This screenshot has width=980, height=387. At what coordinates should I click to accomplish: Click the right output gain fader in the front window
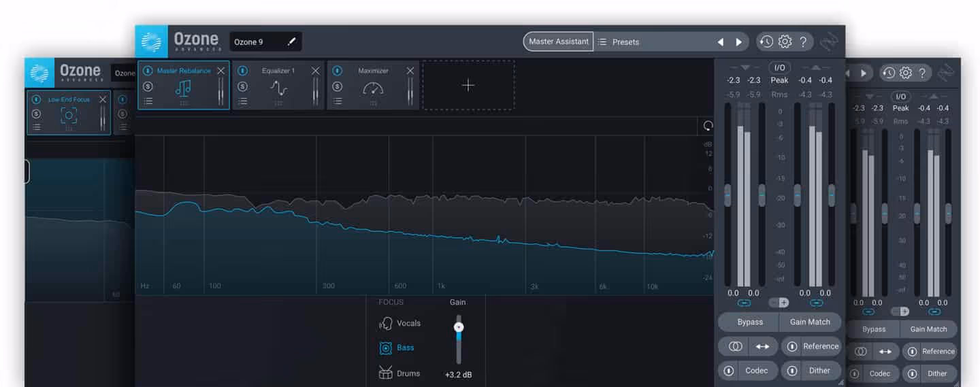pyautogui.click(x=831, y=195)
